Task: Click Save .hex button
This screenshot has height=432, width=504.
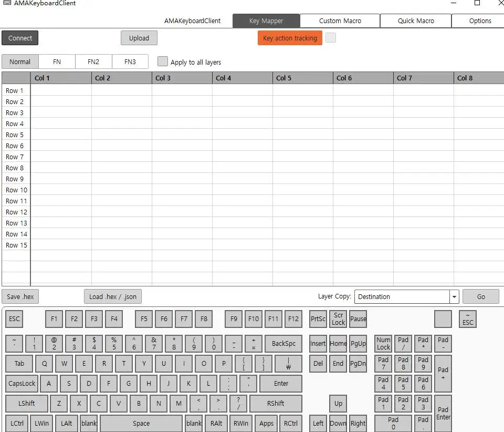Action: coord(20,296)
